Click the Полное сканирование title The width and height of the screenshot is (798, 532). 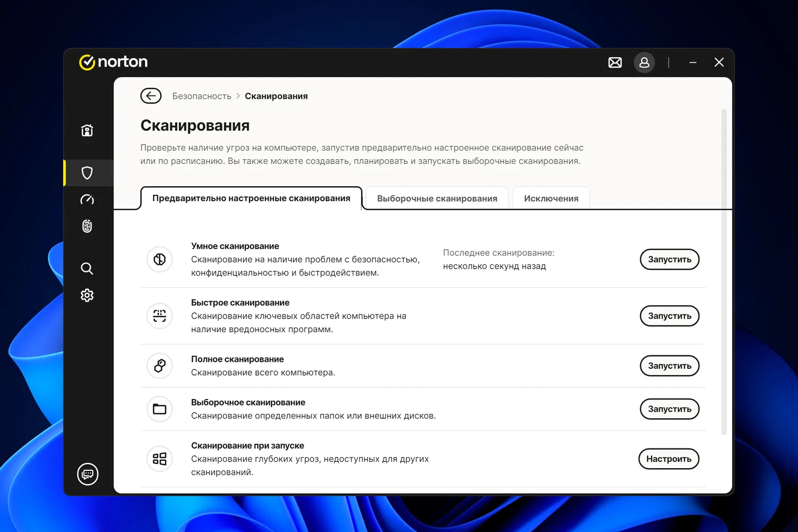click(x=237, y=359)
